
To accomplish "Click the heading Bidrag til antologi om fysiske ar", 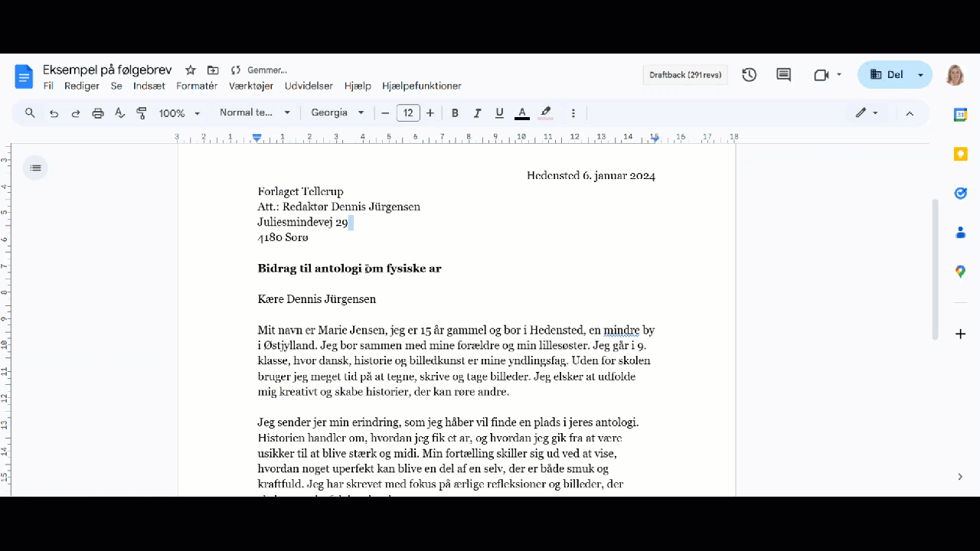I will [x=350, y=269].
